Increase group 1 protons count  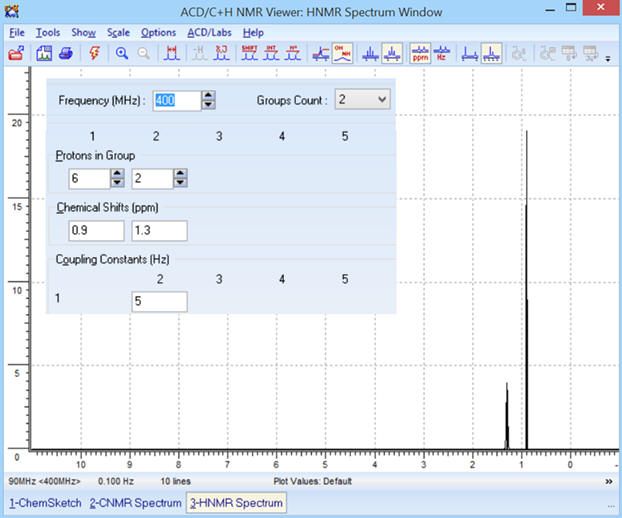(x=117, y=173)
